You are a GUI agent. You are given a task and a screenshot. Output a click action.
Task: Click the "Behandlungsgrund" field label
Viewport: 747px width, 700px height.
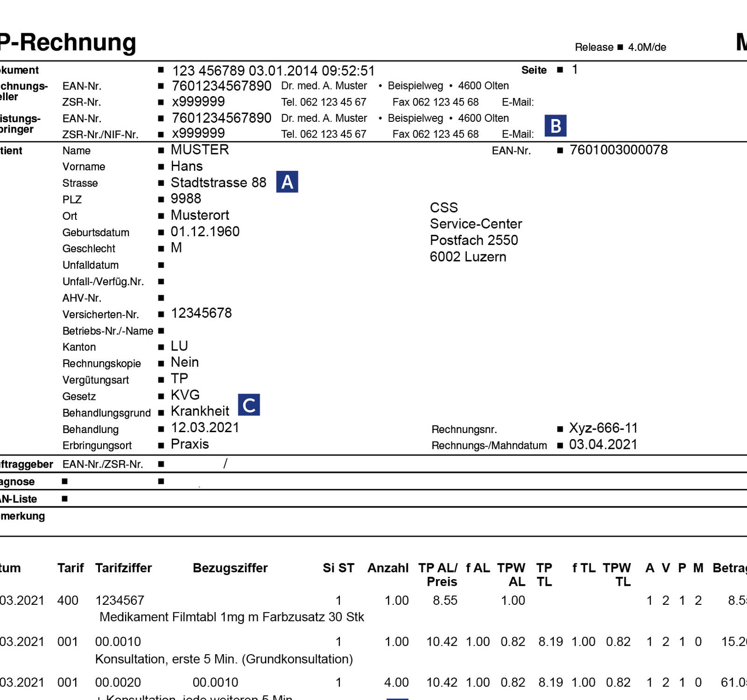point(106,413)
